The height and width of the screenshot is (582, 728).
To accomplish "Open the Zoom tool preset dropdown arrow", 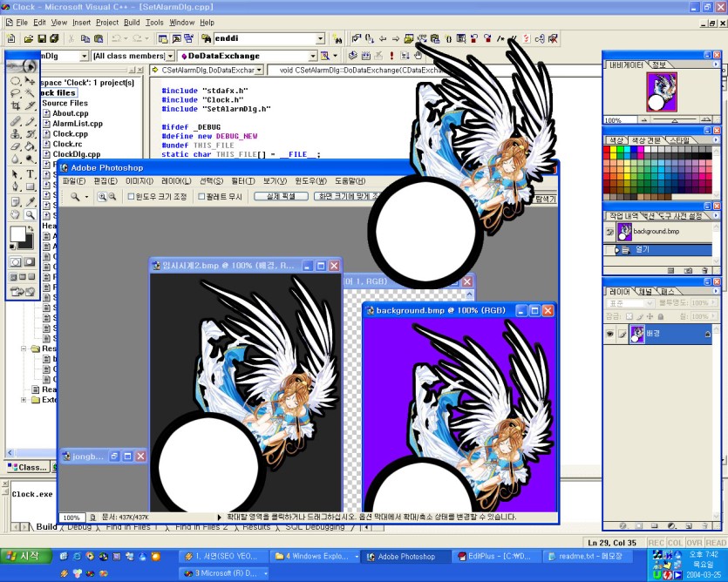I will [86, 197].
